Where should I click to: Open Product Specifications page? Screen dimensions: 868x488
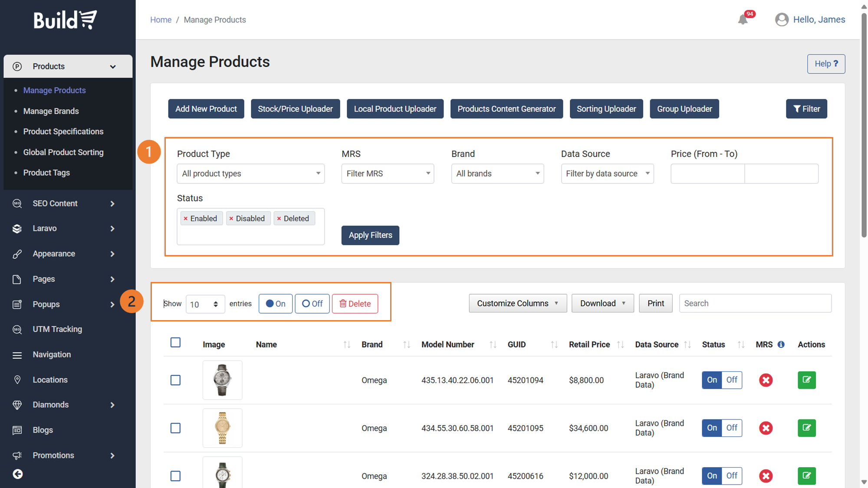[x=63, y=131]
